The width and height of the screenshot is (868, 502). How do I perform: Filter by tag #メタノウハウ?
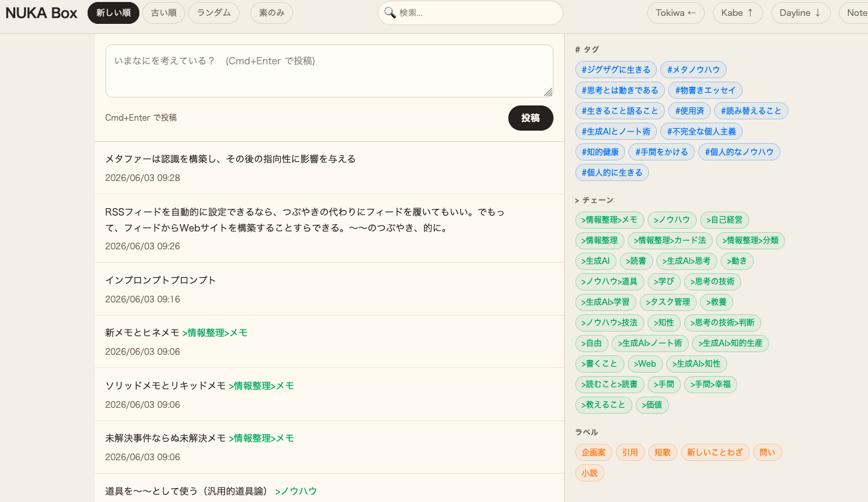[693, 70]
